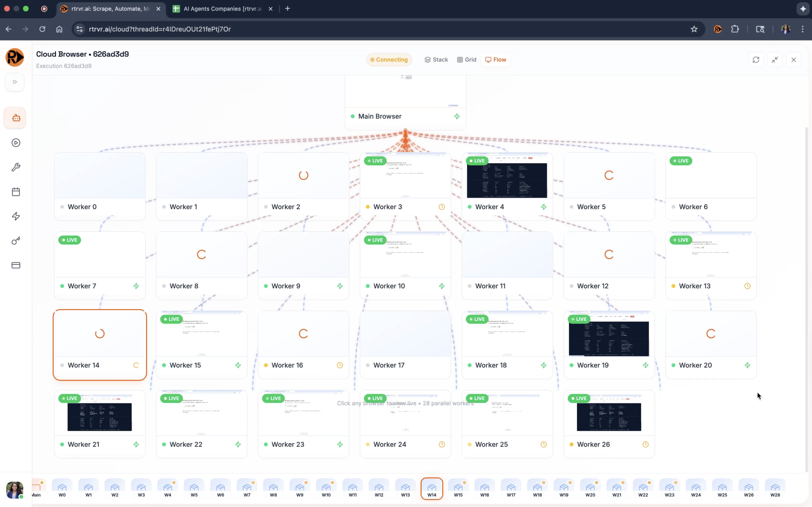Open Chrome's three-dot browser menu
The height and width of the screenshot is (507, 812).
(x=803, y=29)
